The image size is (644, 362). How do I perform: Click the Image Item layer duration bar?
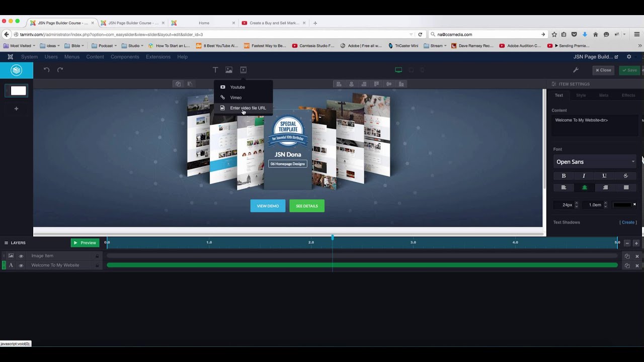tap(362, 256)
